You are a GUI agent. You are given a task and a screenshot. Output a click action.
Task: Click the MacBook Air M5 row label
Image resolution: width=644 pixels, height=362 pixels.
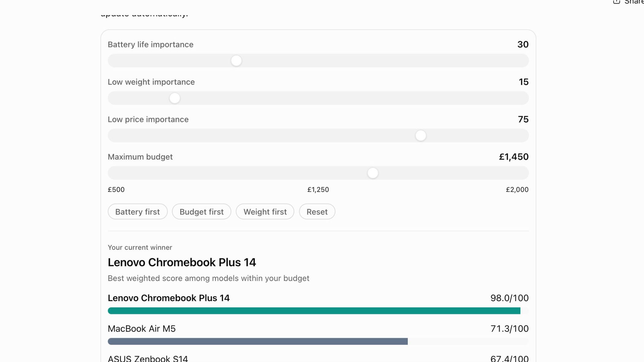(x=142, y=329)
